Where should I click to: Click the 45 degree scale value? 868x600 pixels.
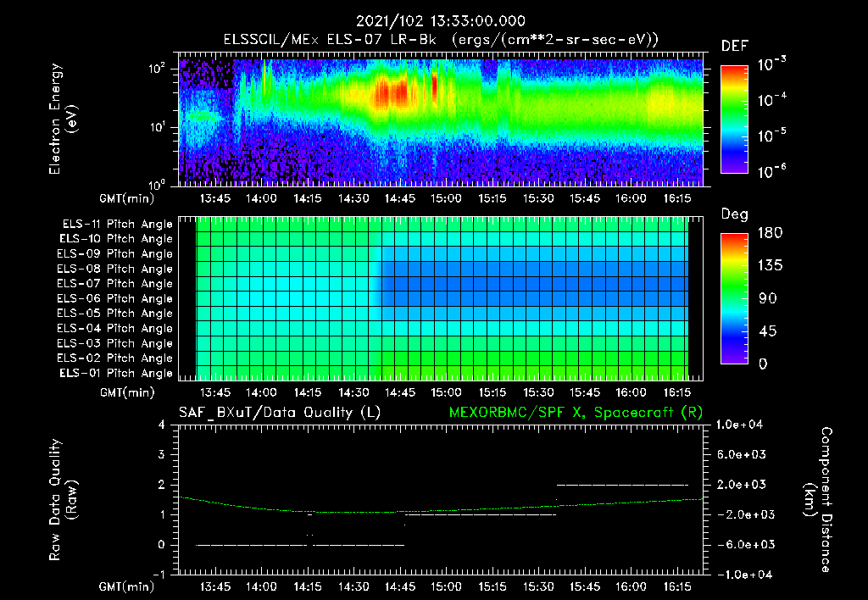768,331
